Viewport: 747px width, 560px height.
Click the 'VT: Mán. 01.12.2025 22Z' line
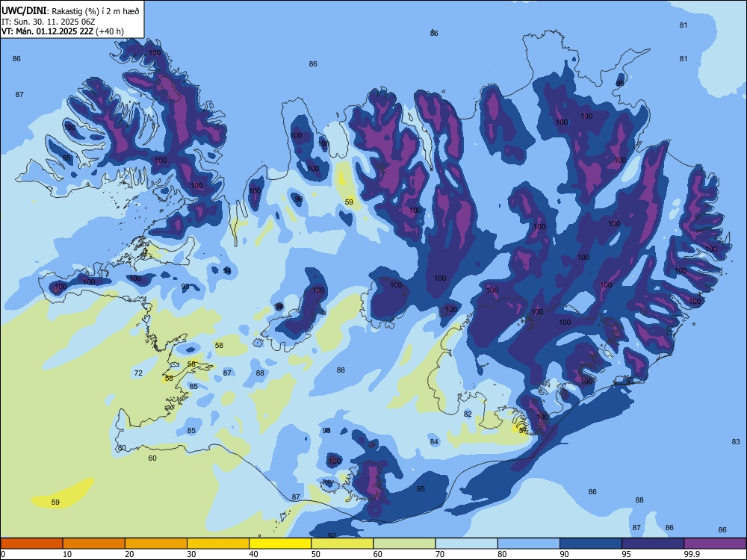click(48, 31)
